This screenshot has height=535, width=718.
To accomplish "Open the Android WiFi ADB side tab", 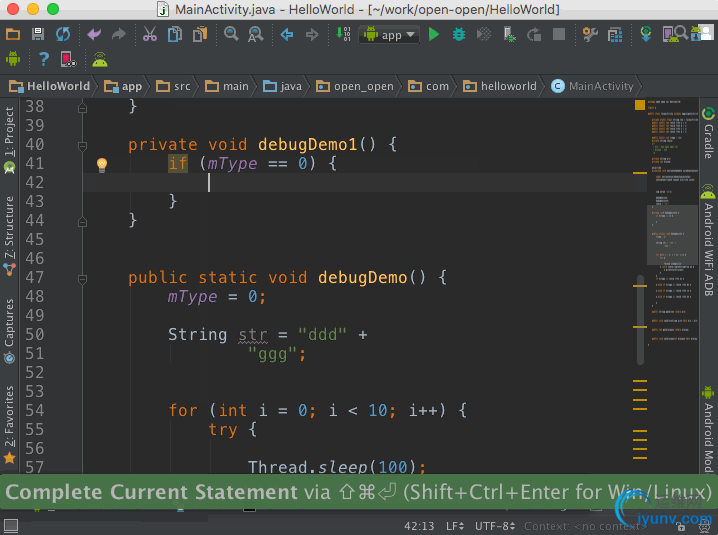I will pyautogui.click(x=708, y=239).
